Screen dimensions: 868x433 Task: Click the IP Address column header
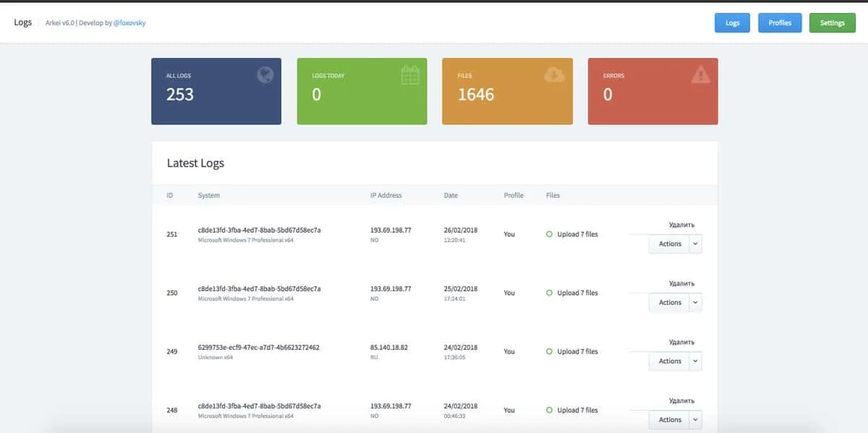pyautogui.click(x=386, y=196)
